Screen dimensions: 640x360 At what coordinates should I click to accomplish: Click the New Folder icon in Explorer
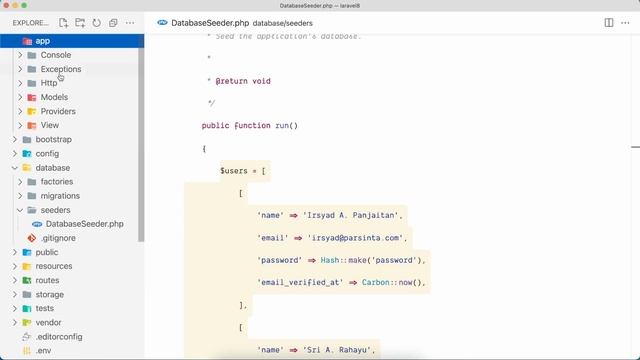click(80, 23)
